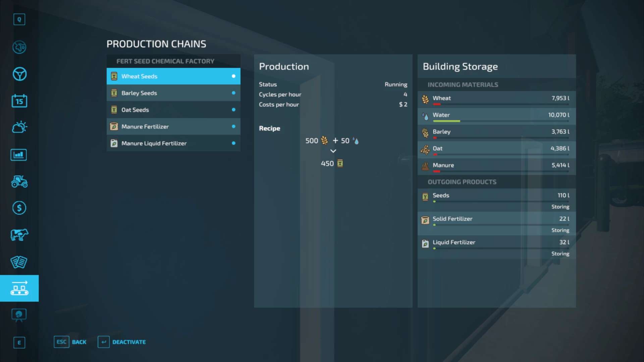Toggle active dot on Manure Fertilizer

(233, 126)
